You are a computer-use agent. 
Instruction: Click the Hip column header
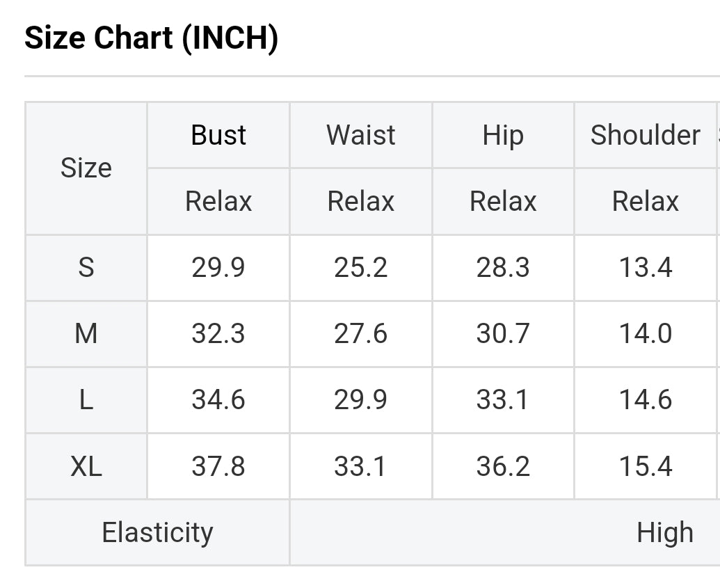pos(503,135)
